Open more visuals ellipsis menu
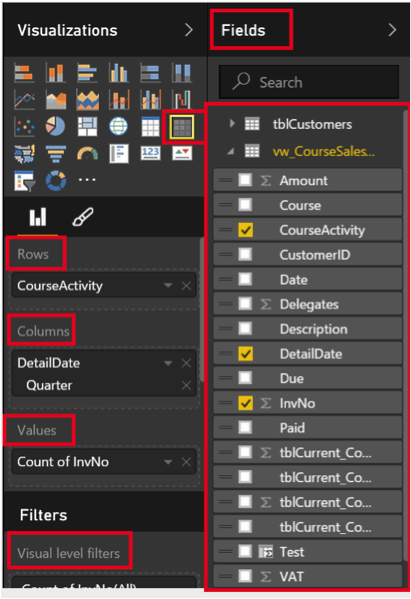 pyautogui.click(x=87, y=180)
